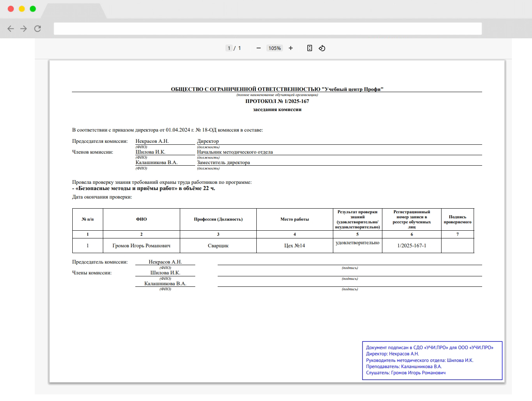
Task: Click the browser back arrow
Action: [x=11, y=29]
